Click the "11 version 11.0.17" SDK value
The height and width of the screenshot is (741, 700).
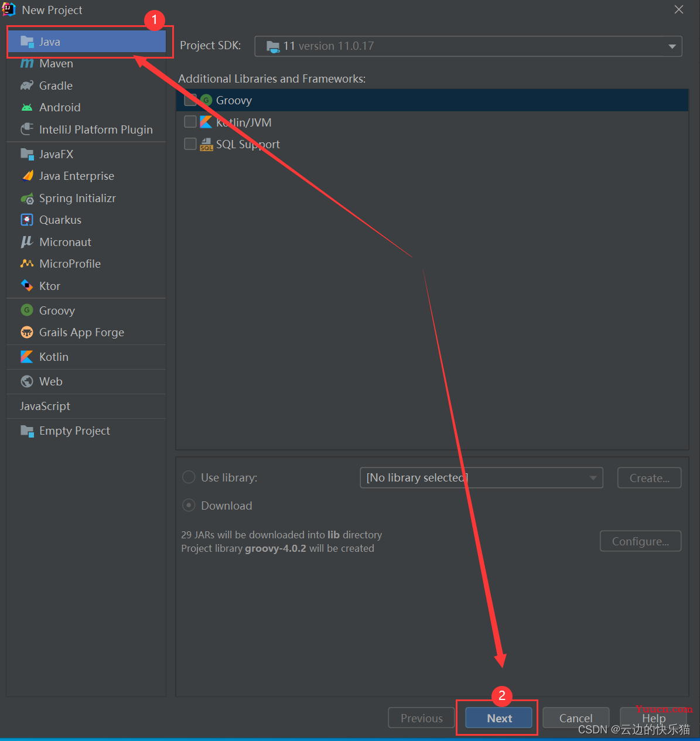(329, 46)
